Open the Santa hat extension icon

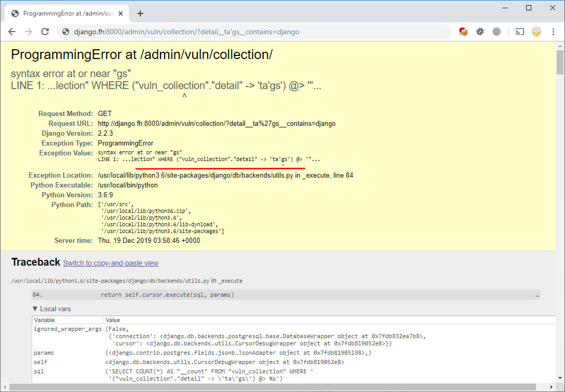tap(463, 32)
